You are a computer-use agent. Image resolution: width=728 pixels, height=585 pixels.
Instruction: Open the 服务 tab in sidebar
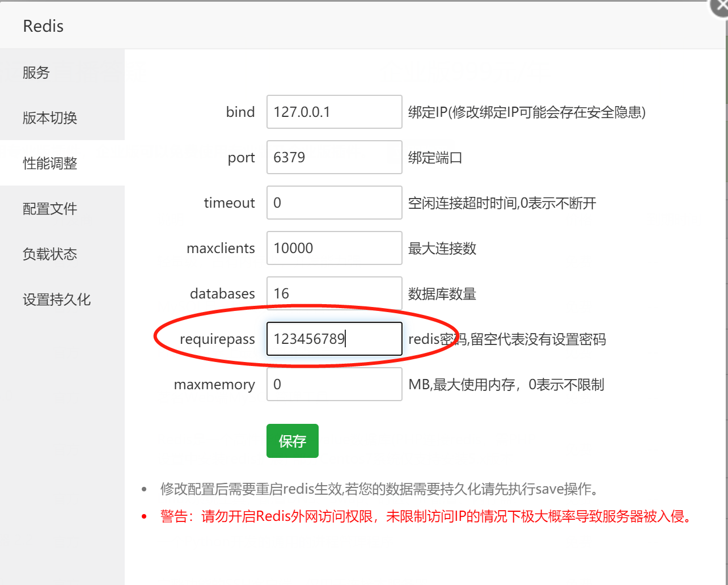click(x=62, y=72)
